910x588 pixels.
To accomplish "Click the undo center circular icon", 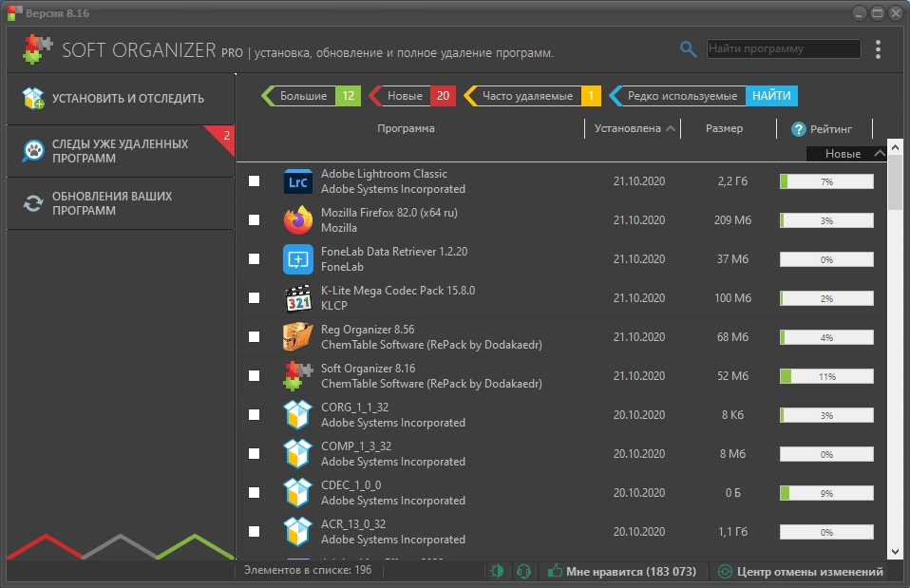I will 725,571.
